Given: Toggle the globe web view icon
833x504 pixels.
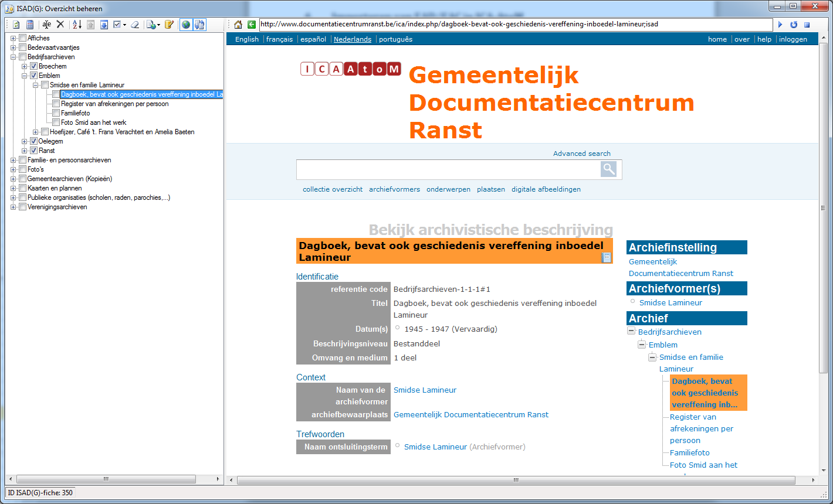Looking at the screenshot, I should click(x=186, y=25).
